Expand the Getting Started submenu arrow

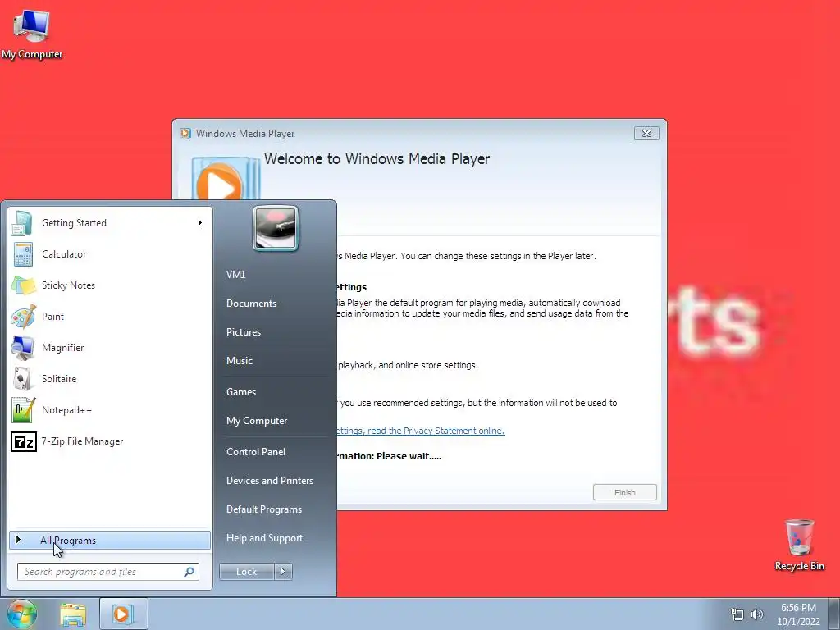pyautogui.click(x=200, y=223)
